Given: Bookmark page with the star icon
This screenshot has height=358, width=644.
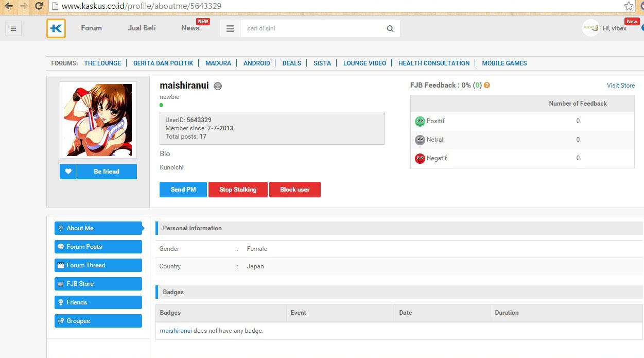Looking at the screenshot, I should (629, 6).
